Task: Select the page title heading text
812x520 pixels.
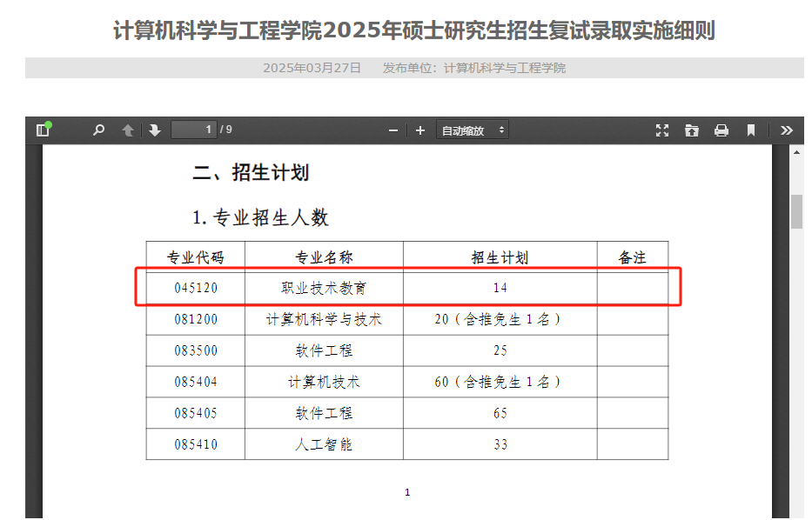Action: tap(414, 30)
